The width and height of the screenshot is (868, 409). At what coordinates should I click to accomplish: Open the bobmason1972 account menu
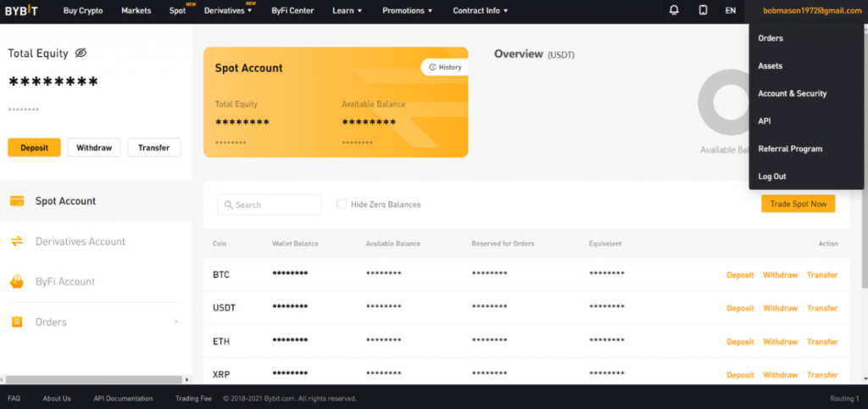pos(812,10)
